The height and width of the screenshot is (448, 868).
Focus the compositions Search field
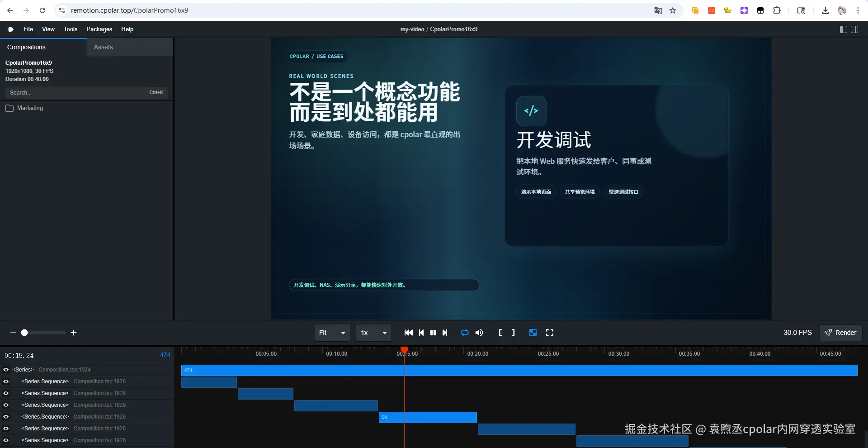86,93
